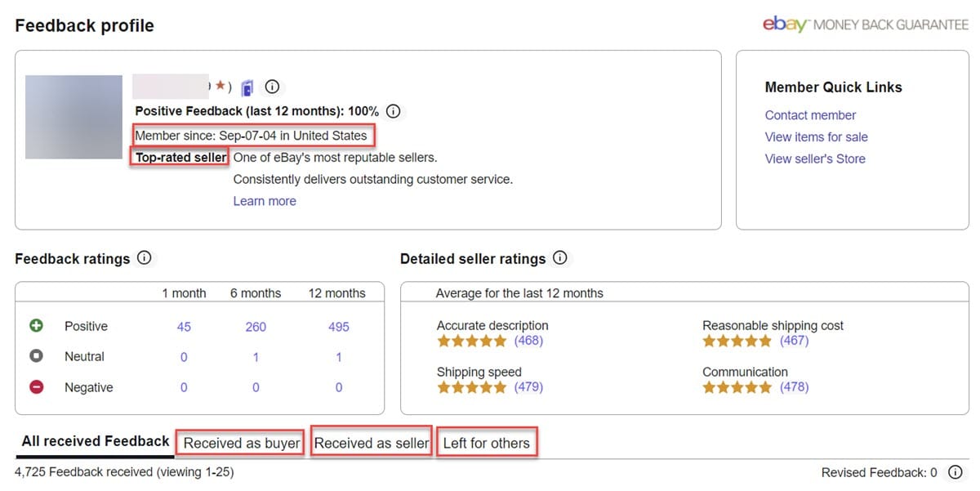Click the eBay store icon beside username

point(247,87)
